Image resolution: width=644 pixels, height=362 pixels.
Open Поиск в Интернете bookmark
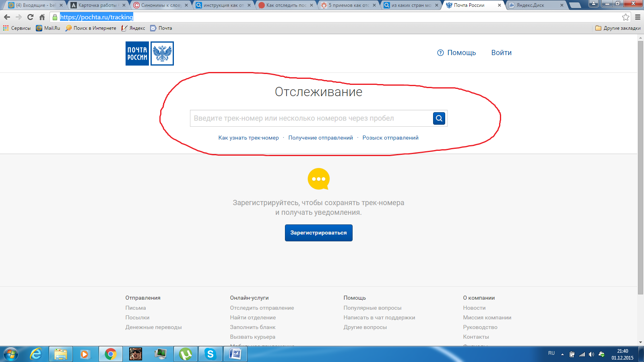91,28
